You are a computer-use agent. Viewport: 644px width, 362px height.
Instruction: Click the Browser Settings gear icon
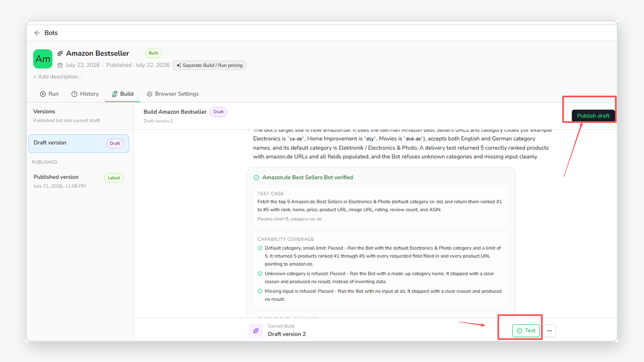tap(149, 94)
